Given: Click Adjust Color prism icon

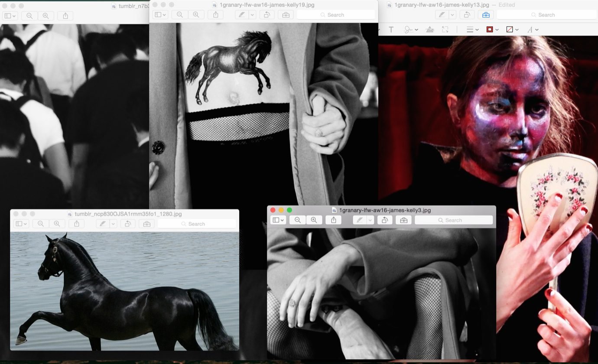Looking at the screenshot, I should point(429,29).
